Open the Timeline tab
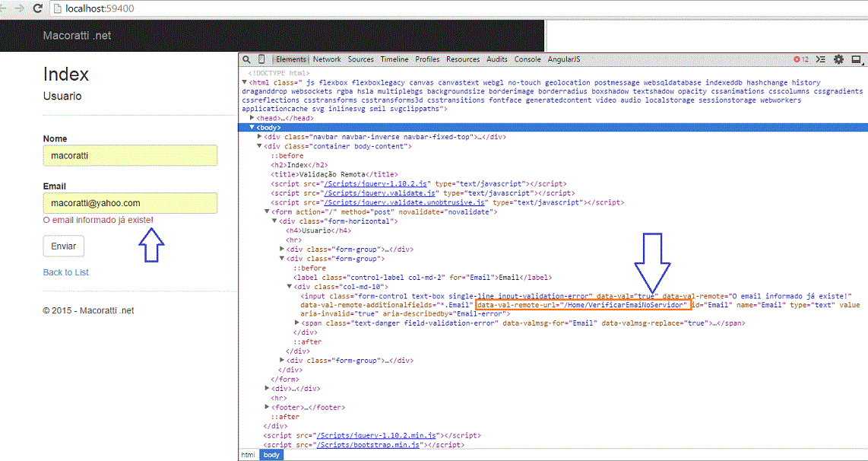 tap(394, 59)
